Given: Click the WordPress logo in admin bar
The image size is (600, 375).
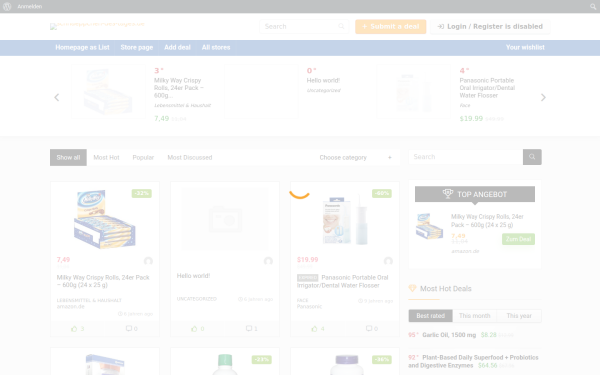Looking at the screenshot, I should pyautogui.click(x=7, y=7).
